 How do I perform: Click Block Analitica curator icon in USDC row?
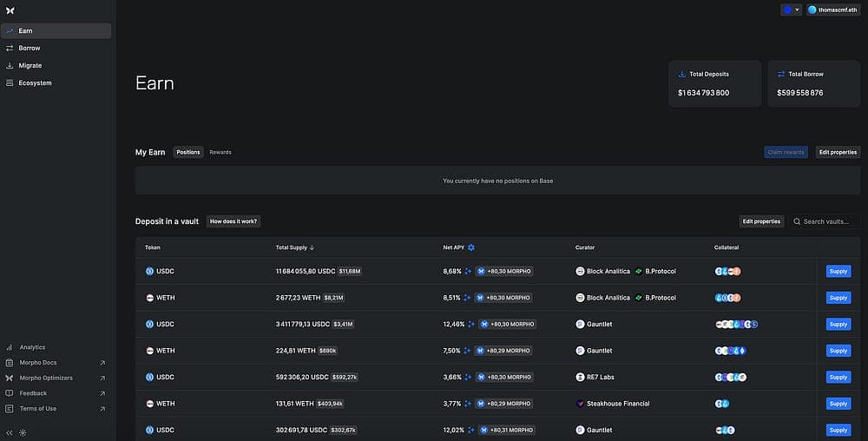[x=580, y=271]
